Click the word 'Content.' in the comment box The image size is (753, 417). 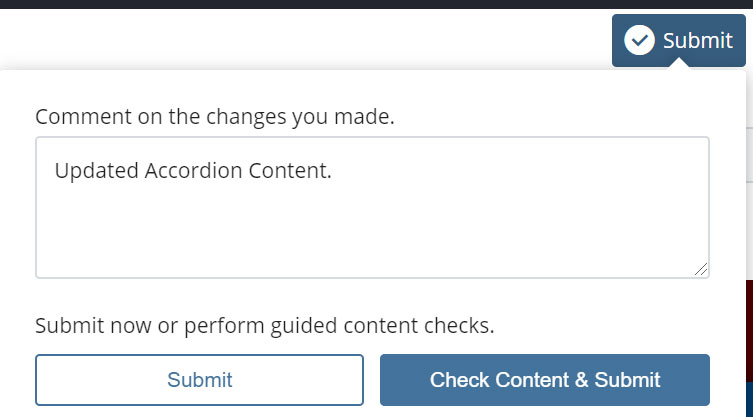tap(290, 171)
